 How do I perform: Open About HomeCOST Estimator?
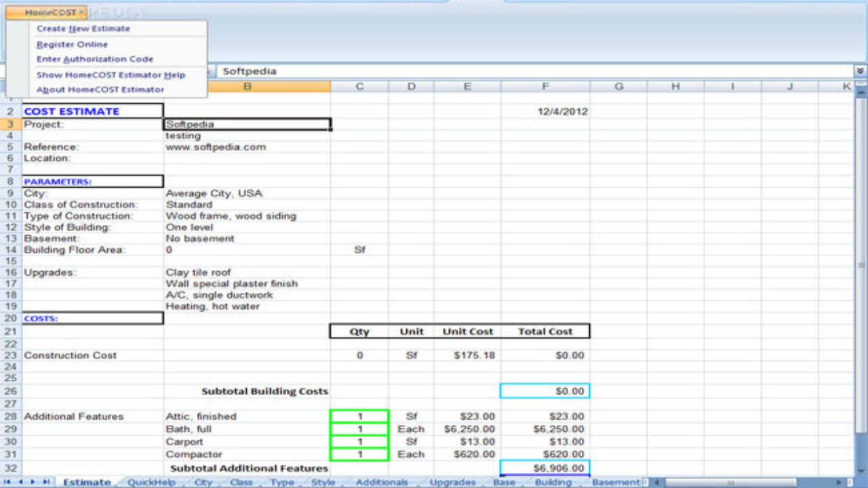(x=100, y=89)
